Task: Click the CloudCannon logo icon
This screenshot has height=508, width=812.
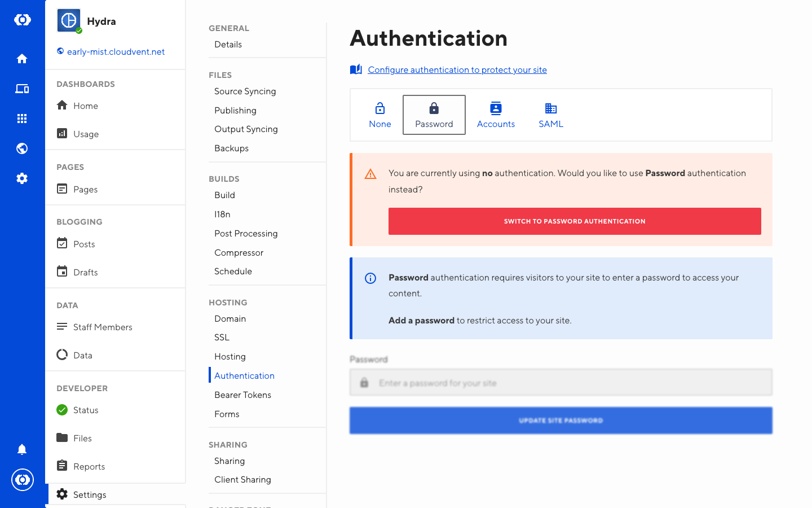Action: [x=22, y=20]
